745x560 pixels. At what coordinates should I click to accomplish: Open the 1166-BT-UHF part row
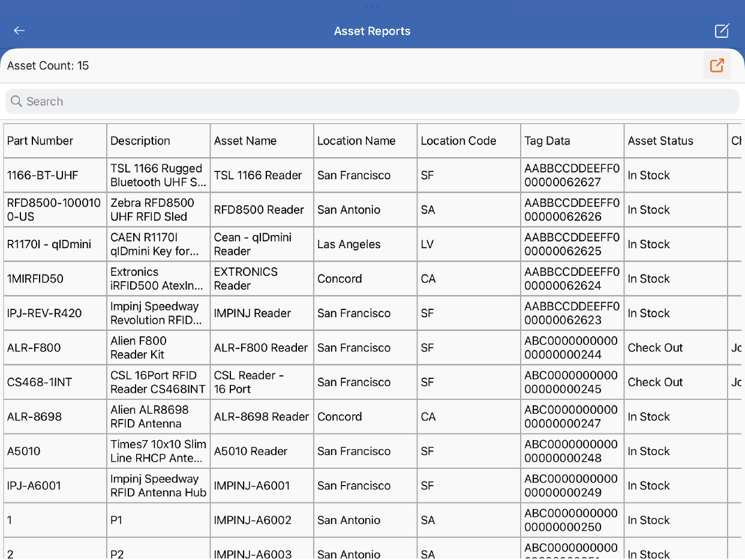click(43, 176)
